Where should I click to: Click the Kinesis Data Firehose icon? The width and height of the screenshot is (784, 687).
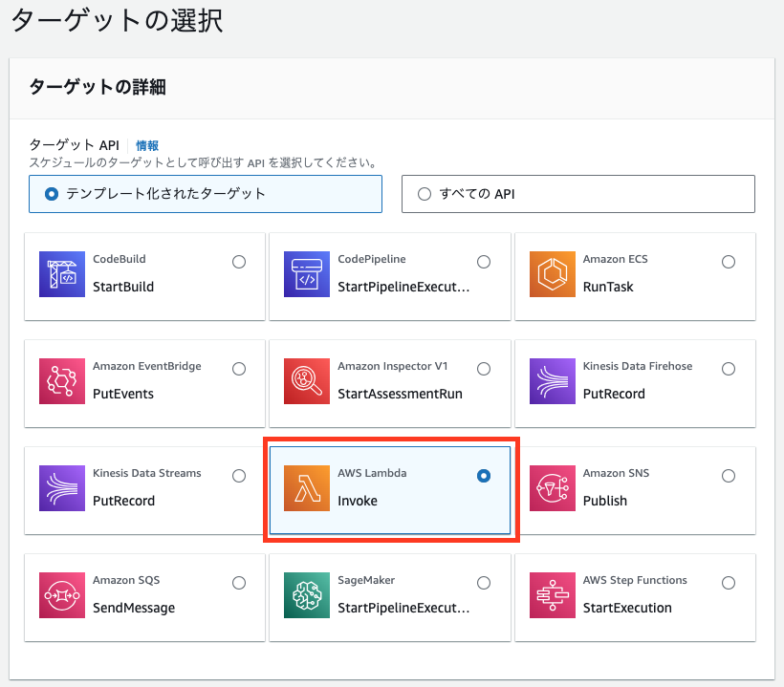[x=553, y=381]
